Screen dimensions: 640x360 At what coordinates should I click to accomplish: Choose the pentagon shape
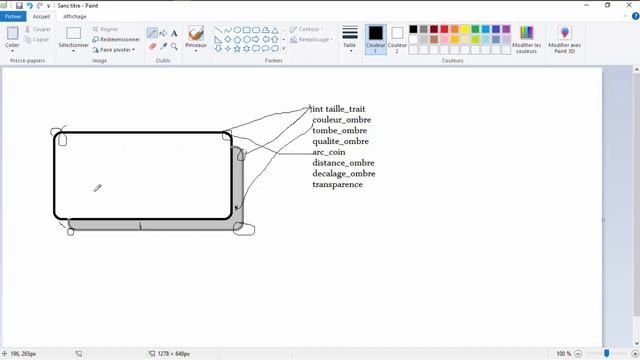pyautogui.click(x=237, y=40)
